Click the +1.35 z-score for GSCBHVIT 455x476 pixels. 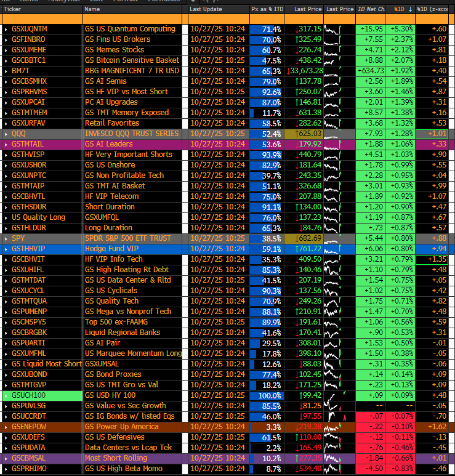coord(432,260)
